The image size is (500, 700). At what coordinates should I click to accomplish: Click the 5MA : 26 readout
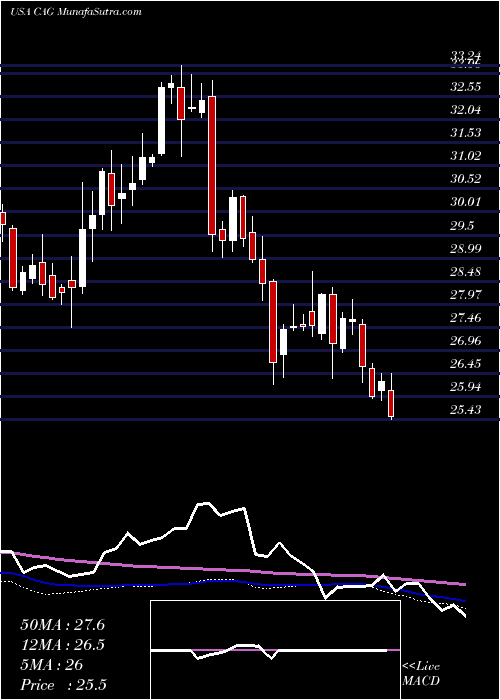[52, 665]
